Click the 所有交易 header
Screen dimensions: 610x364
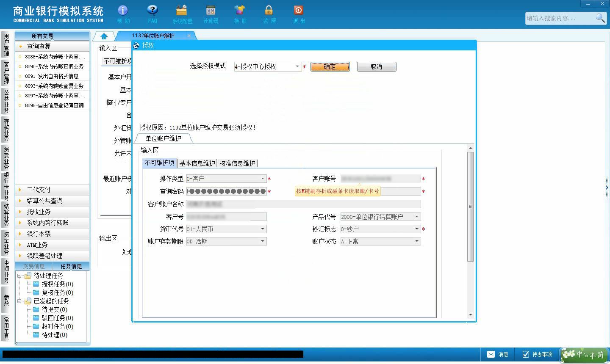click(53, 36)
